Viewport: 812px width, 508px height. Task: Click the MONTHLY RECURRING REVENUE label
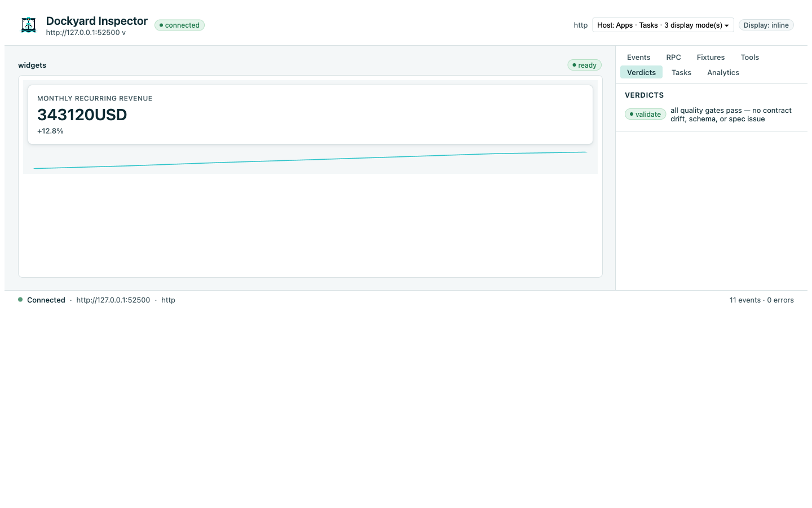pyautogui.click(x=95, y=98)
